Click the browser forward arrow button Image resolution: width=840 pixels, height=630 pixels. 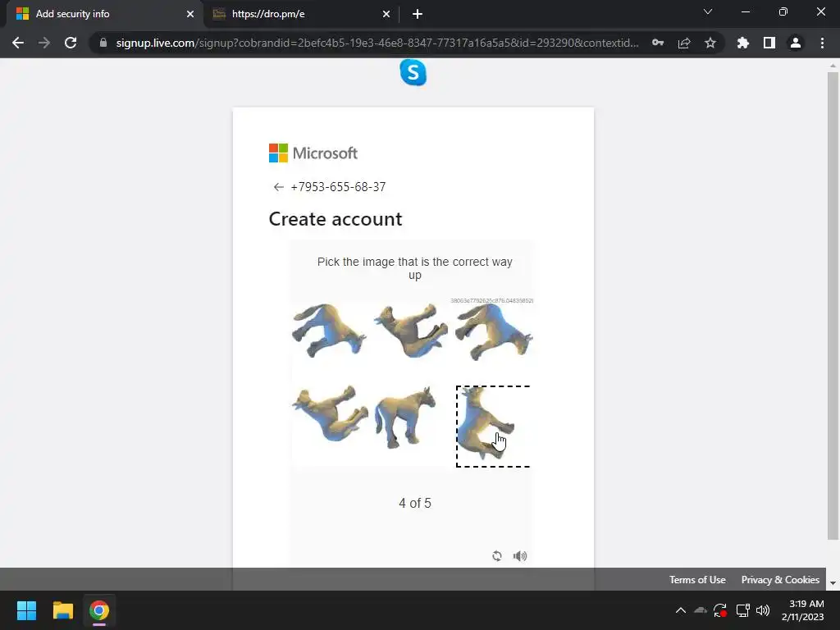point(44,43)
